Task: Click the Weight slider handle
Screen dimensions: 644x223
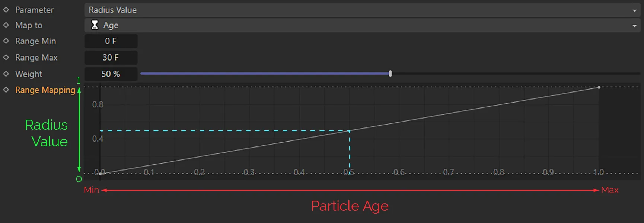Action: [390, 74]
